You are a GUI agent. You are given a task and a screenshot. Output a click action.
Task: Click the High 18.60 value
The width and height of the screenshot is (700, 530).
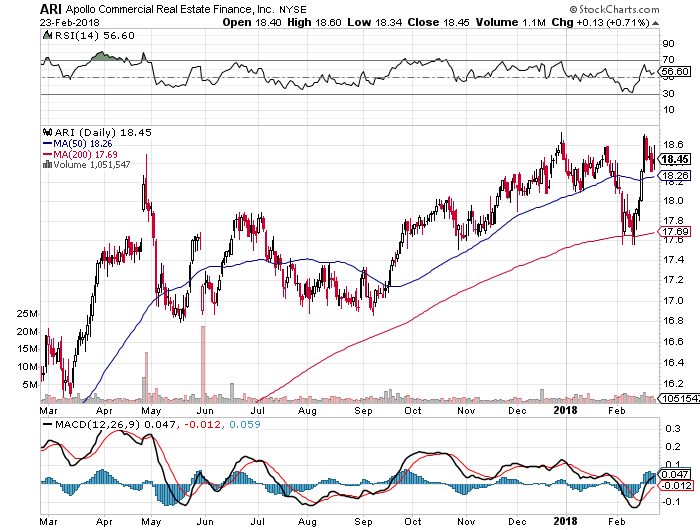(314, 22)
